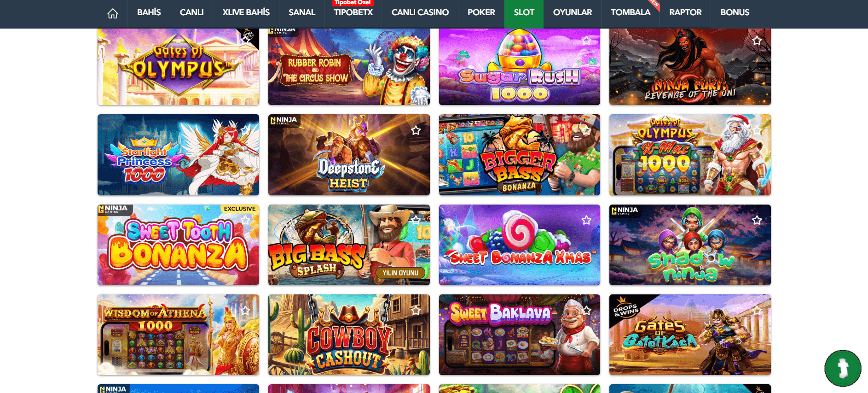The height and width of the screenshot is (393, 868).
Task: Star the Ninja Fury game
Action: click(757, 41)
